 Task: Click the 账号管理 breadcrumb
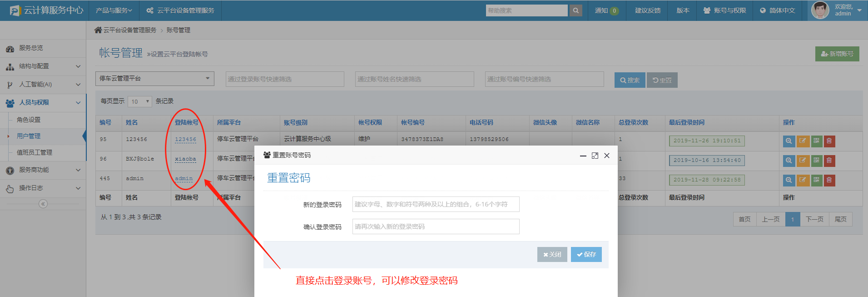coord(178,30)
